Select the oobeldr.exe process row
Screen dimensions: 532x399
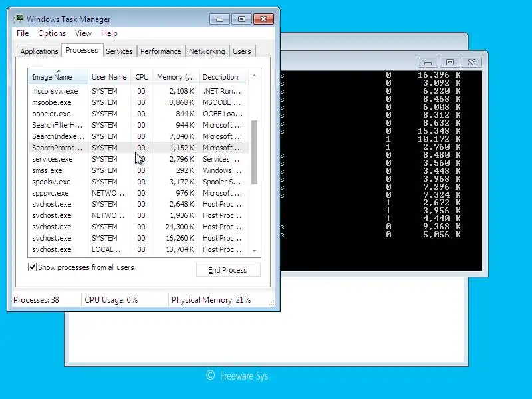click(138, 114)
